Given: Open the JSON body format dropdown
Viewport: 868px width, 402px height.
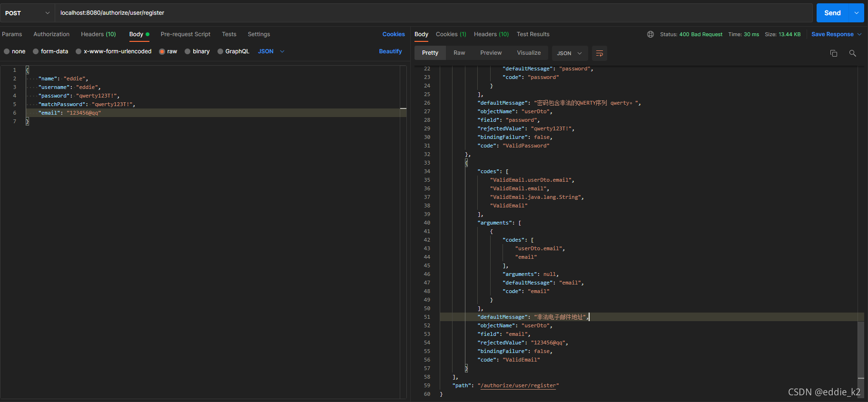Looking at the screenshot, I should (x=271, y=51).
